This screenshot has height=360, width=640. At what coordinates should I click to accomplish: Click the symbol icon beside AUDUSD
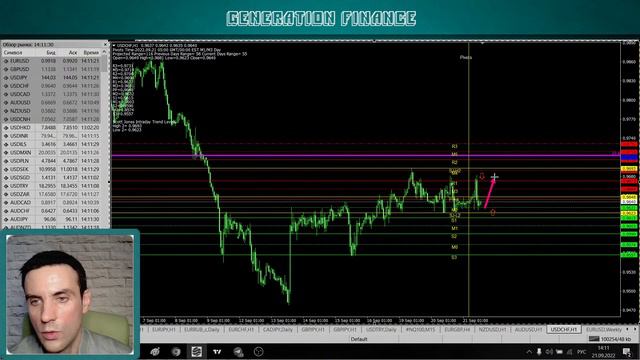coord(6,102)
